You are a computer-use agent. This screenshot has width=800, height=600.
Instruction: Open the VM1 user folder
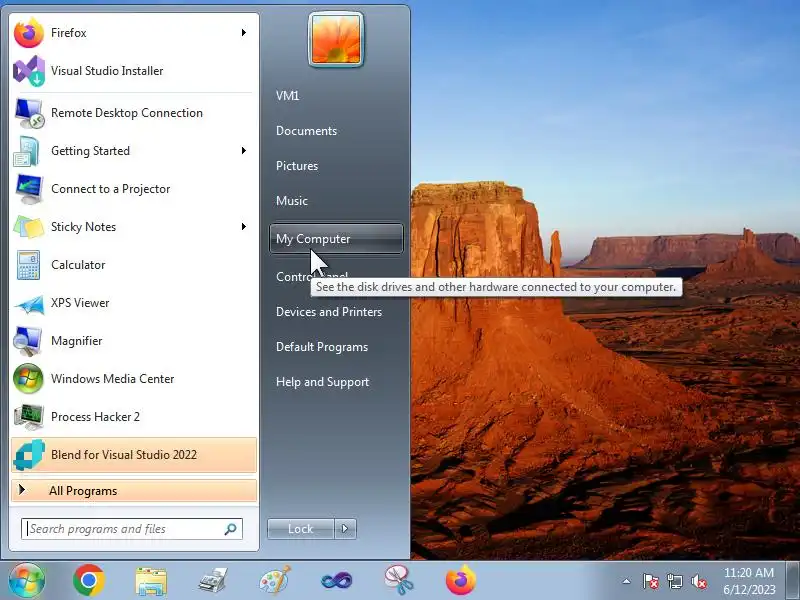[x=287, y=95]
